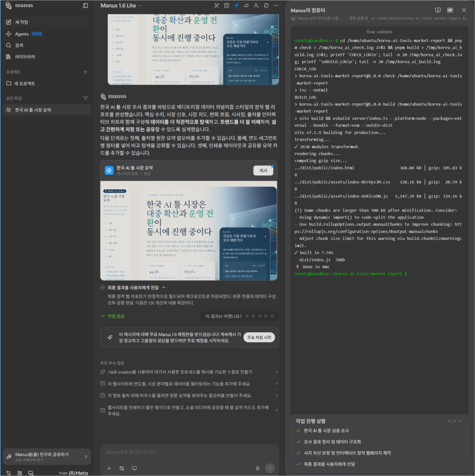Collapse the 작업 진행 상황 4/4 panel
This screenshot has height=476, width=475.
[x=460, y=421]
